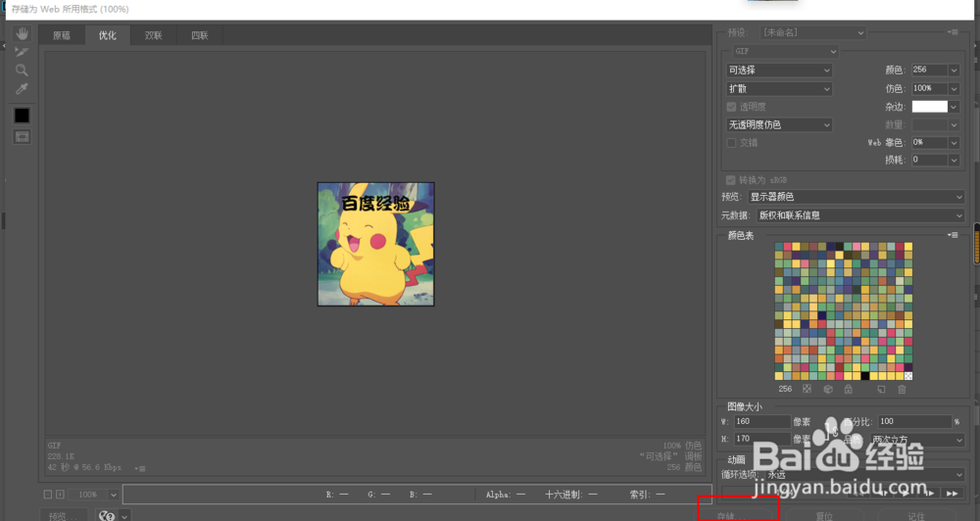Open the 循环选项 永远 dropdown
Image resolution: width=980 pixels, height=521 pixels.
pos(864,475)
